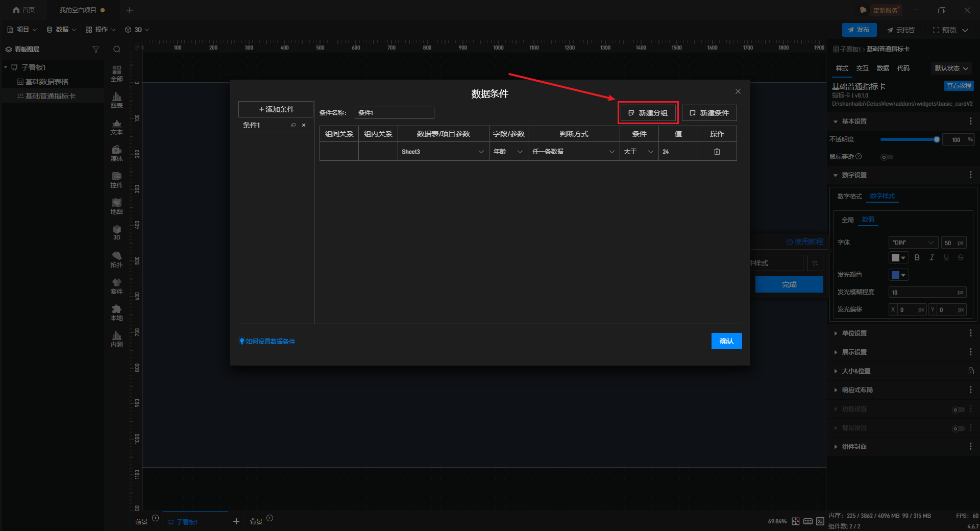The image size is (980, 531).
Task: Expand the 单位设置 section
Action: coord(854,333)
